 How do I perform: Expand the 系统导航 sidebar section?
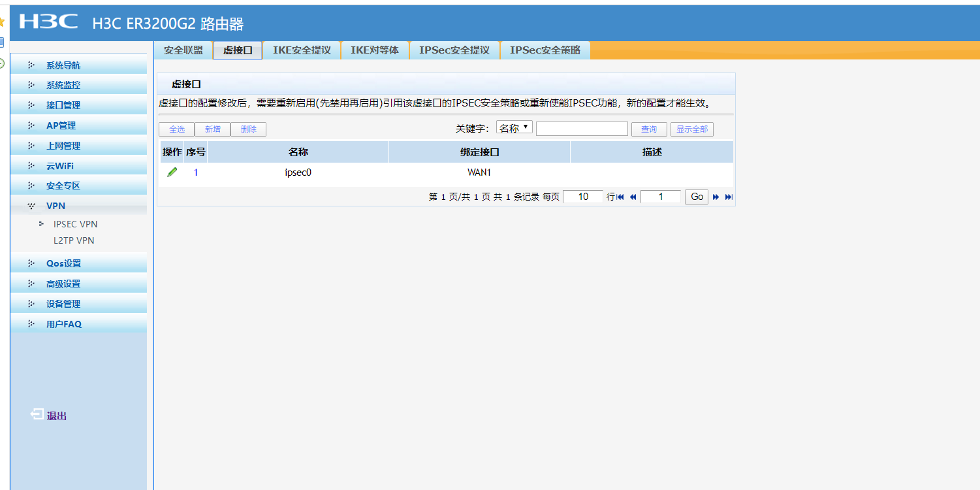tap(78, 65)
